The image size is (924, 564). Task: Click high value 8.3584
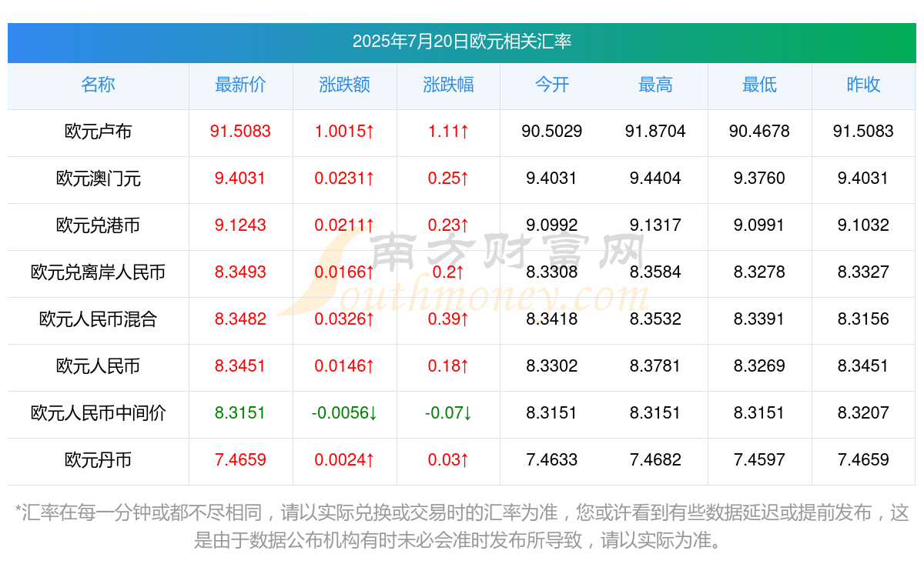pos(655,272)
